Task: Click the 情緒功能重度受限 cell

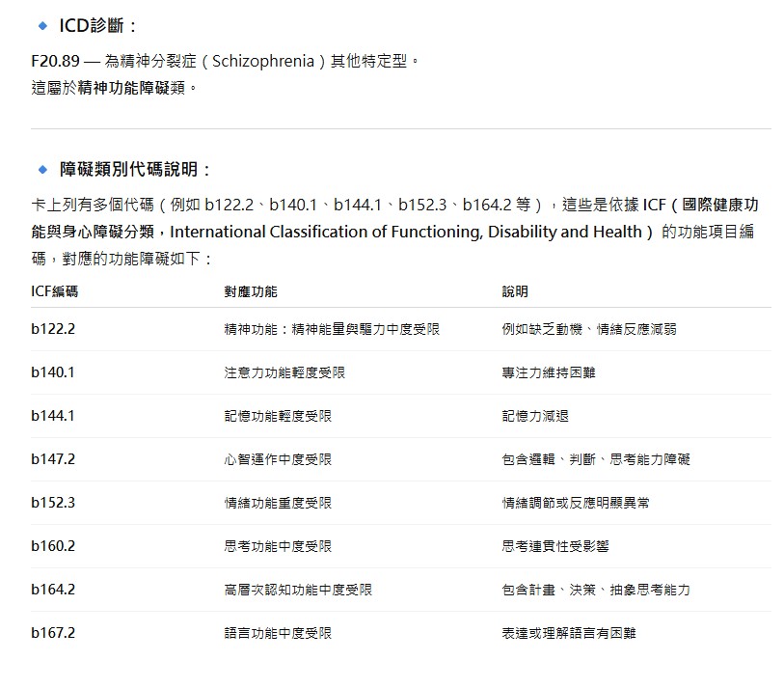Action: pyautogui.click(x=278, y=503)
